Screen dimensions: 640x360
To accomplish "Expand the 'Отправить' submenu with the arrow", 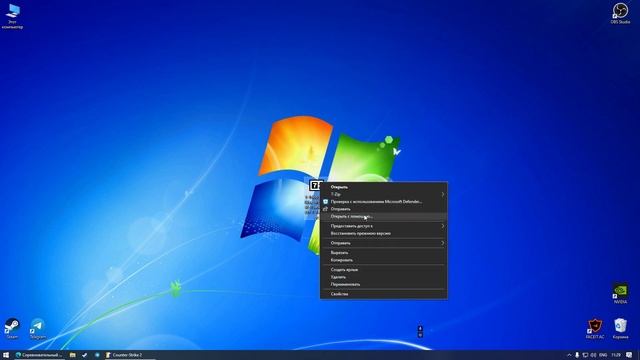I will (383, 243).
